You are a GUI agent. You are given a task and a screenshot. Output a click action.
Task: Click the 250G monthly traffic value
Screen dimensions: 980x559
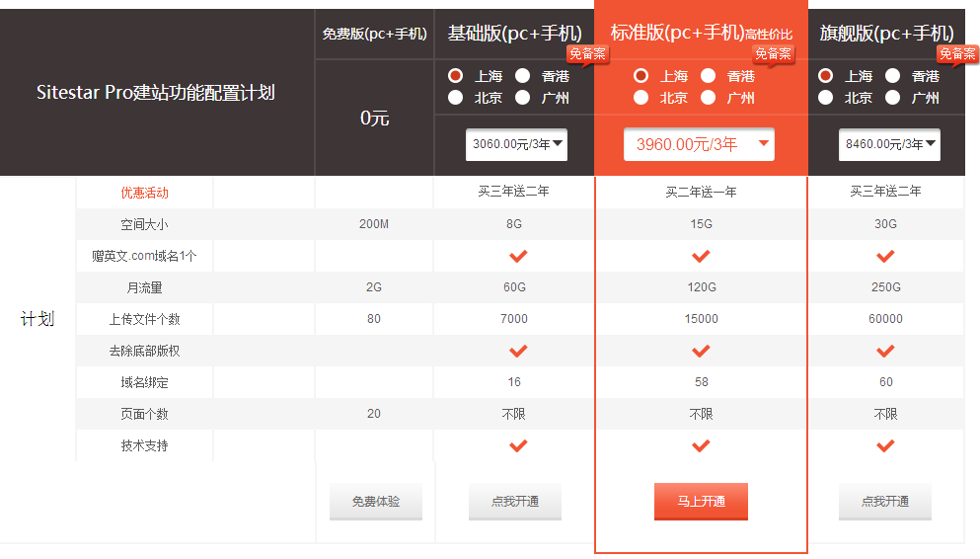[885, 287]
